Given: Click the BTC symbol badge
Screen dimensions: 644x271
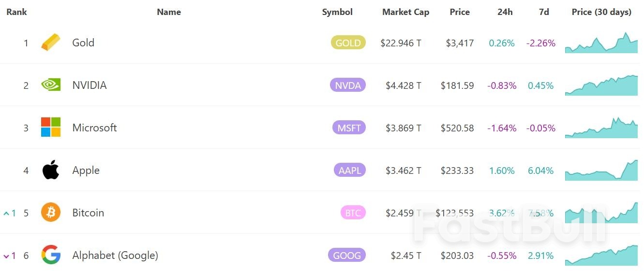Looking at the screenshot, I should (353, 213).
